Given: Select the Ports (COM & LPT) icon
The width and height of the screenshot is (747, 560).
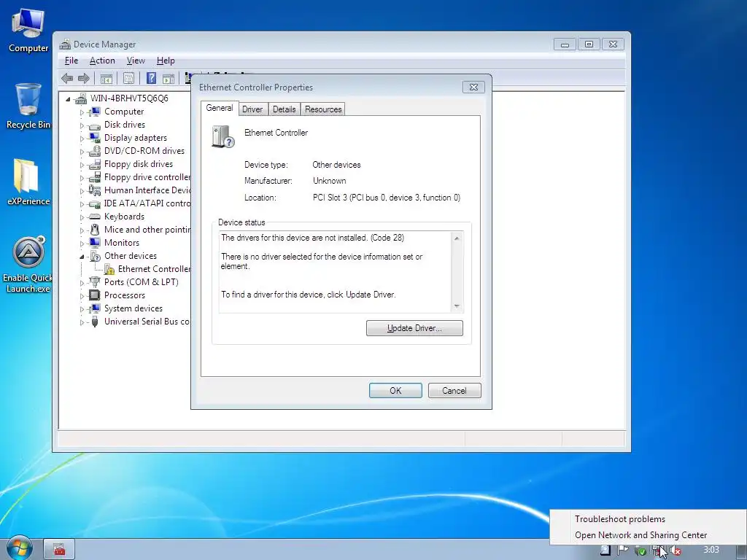Looking at the screenshot, I should pos(95,282).
